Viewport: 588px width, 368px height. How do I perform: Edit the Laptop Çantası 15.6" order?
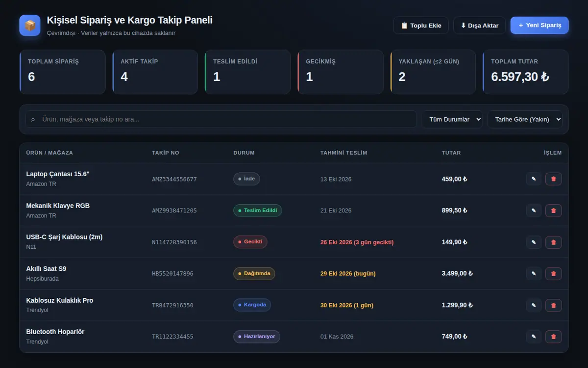tap(534, 179)
